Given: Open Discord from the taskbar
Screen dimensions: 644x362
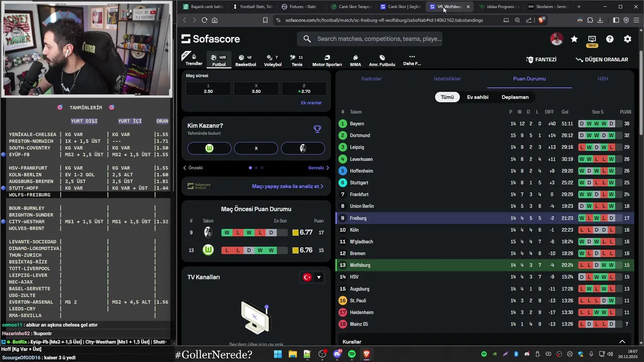Looking at the screenshot, I should (x=337, y=354).
